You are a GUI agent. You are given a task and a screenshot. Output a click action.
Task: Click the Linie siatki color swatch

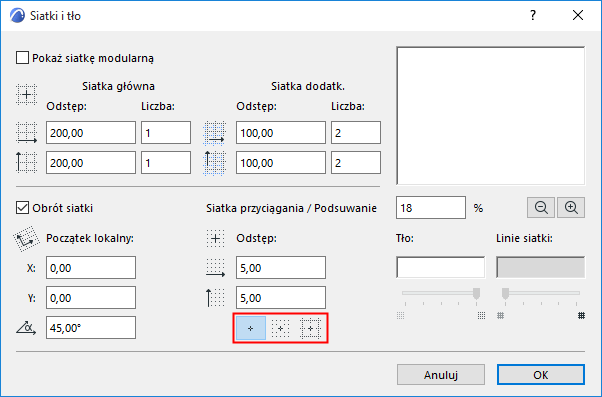(x=541, y=267)
